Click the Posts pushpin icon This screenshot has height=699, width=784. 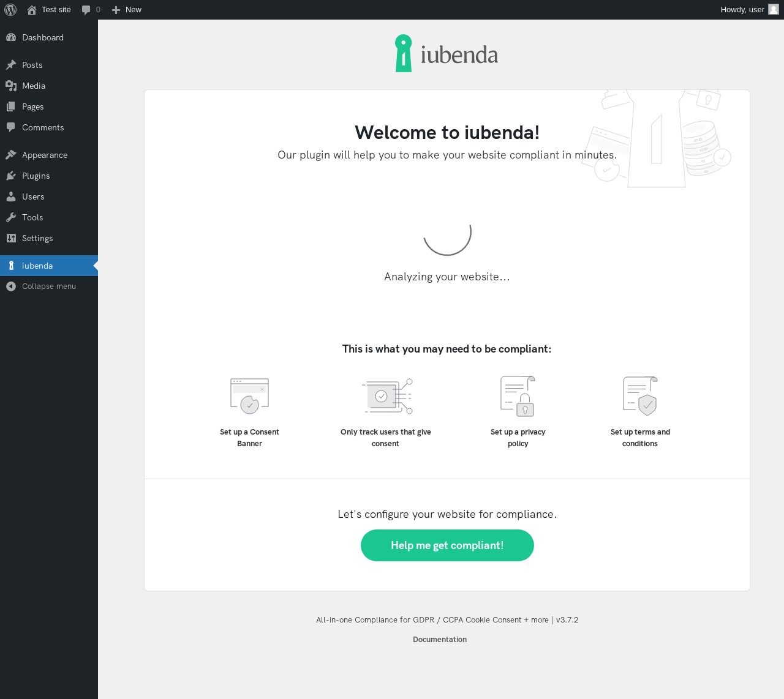11,65
